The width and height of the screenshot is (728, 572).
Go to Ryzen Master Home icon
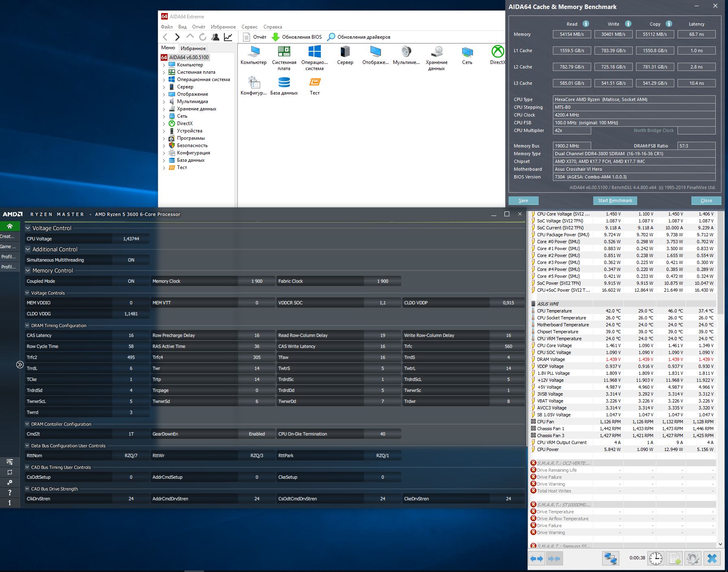[x=10, y=226]
